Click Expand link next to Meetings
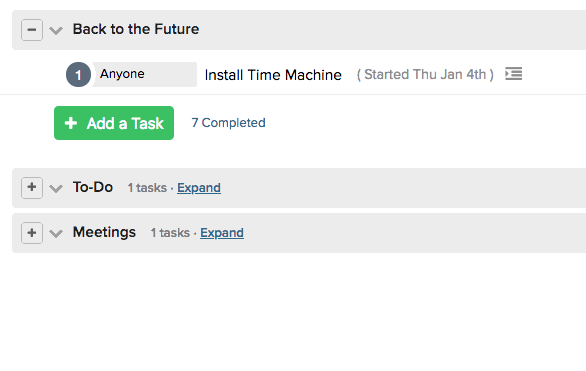This screenshot has width=586, height=371. [222, 233]
